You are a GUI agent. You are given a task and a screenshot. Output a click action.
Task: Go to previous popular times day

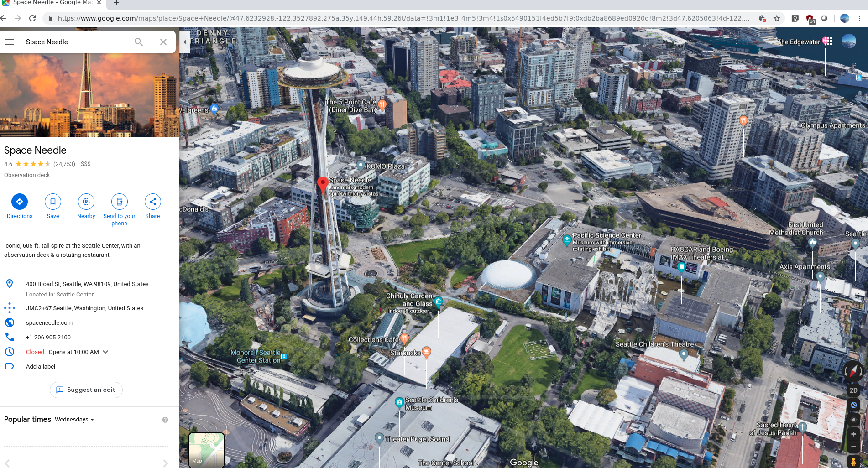[7, 463]
